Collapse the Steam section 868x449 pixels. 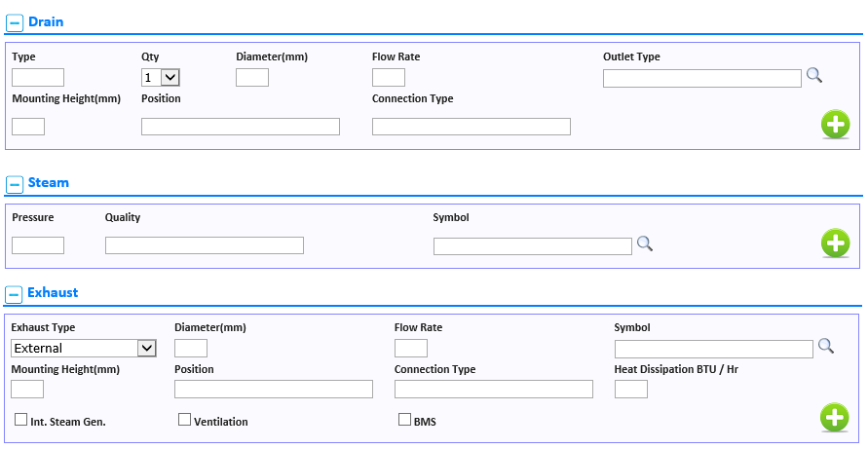tap(15, 184)
